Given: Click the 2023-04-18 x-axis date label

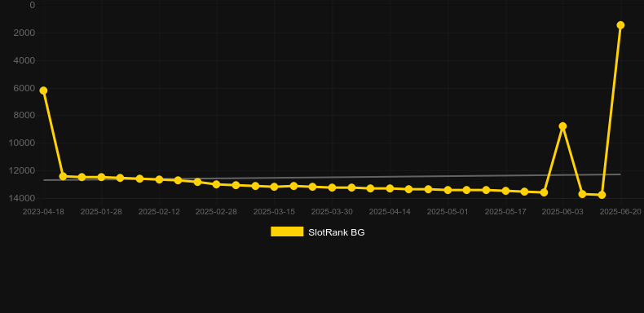Looking at the screenshot, I should 43,212.
